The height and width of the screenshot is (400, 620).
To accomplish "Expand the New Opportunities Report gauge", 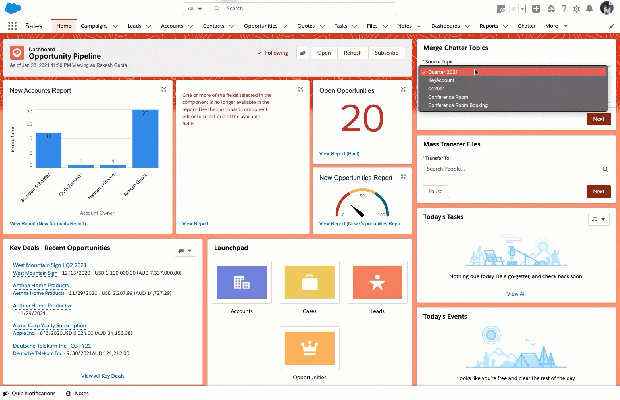I will point(403,176).
